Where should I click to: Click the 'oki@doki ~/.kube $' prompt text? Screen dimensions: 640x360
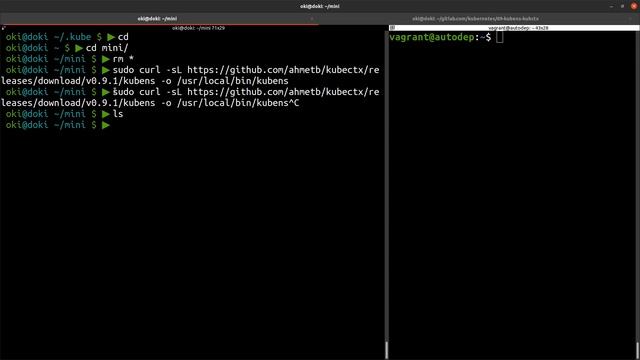(x=54, y=37)
